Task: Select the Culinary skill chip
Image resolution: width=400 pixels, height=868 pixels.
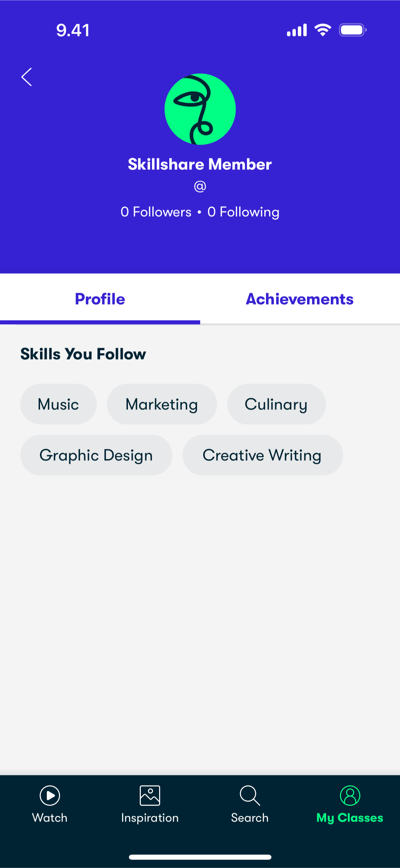Action: (277, 404)
